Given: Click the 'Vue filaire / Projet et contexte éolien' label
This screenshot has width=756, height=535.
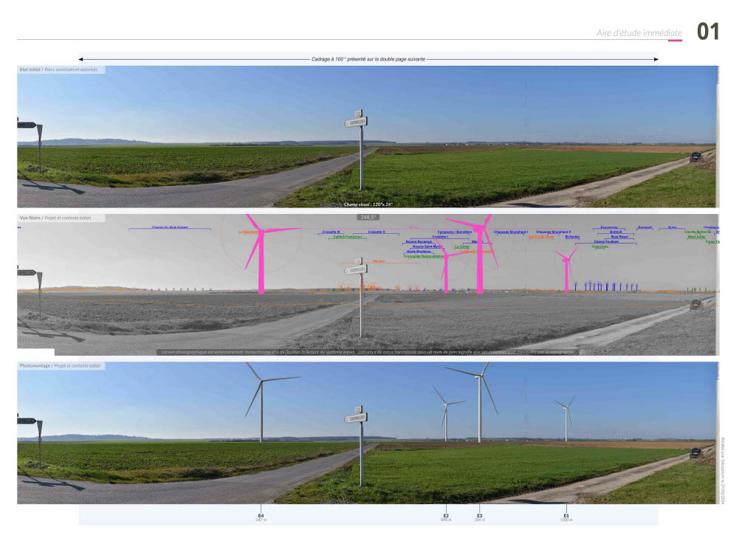Looking at the screenshot, I should 55,218.
